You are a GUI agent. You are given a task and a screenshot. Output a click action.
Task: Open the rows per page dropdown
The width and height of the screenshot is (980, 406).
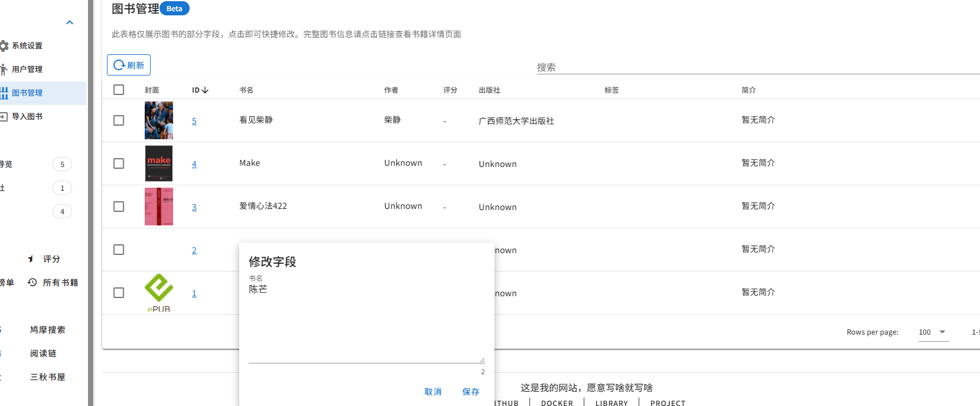933,332
